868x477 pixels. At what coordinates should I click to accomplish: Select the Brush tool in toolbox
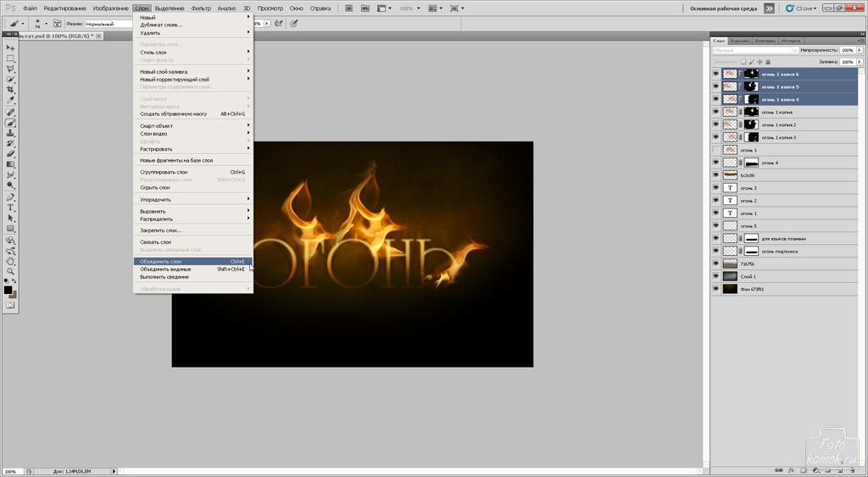(x=10, y=123)
